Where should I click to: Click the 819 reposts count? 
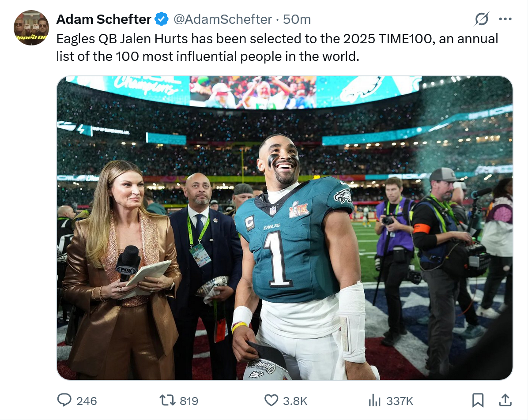[x=189, y=401]
